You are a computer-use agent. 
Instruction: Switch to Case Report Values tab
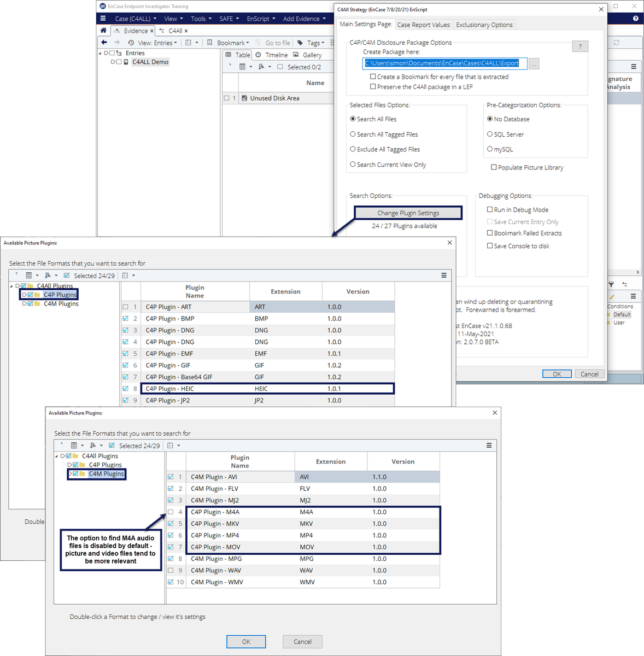(424, 25)
